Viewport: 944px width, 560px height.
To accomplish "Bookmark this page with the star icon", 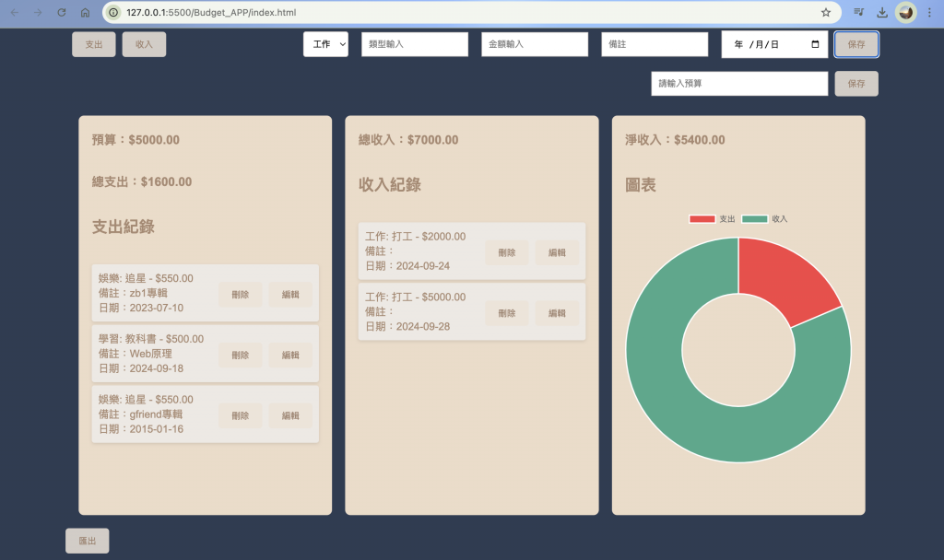I will pos(826,12).
